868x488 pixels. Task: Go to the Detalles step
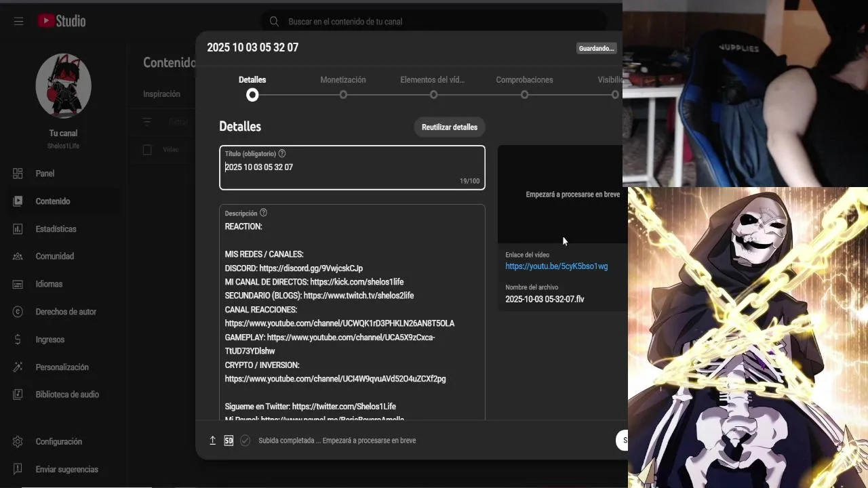(252, 80)
